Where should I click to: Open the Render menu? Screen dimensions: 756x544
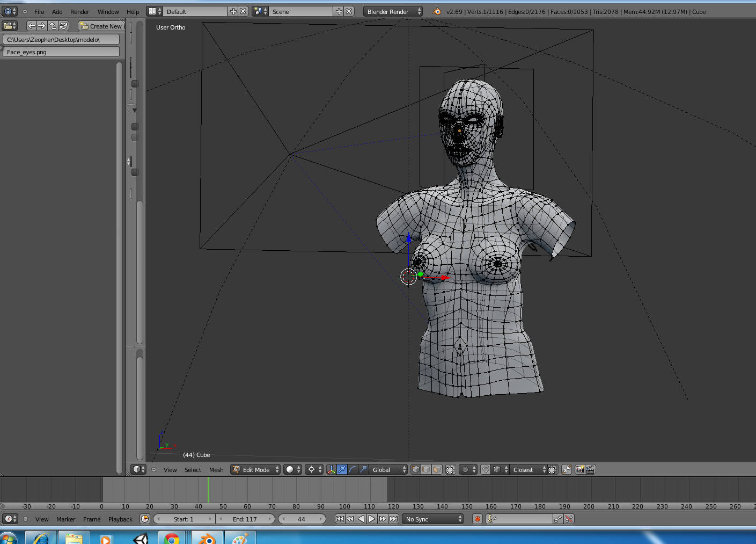click(x=79, y=11)
